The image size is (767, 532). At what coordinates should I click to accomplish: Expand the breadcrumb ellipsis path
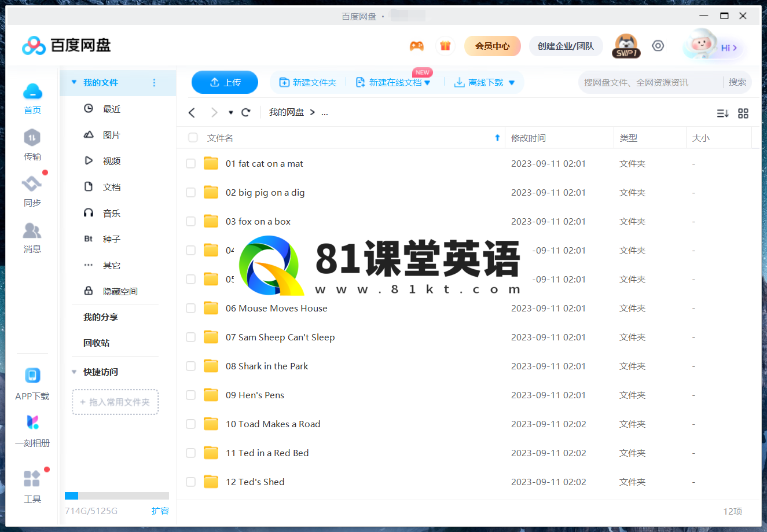tap(325, 113)
